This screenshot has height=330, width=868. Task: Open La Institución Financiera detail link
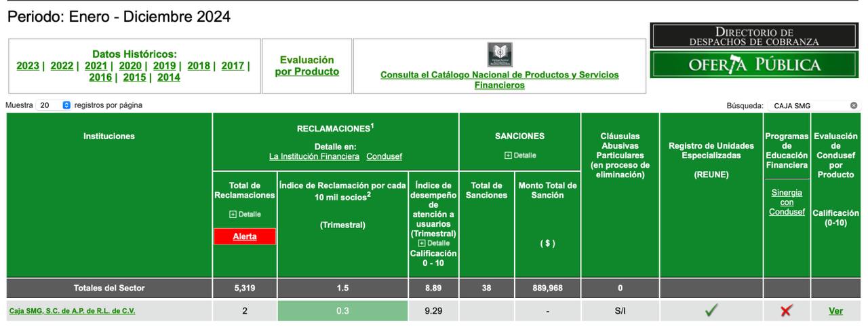(x=314, y=156)
